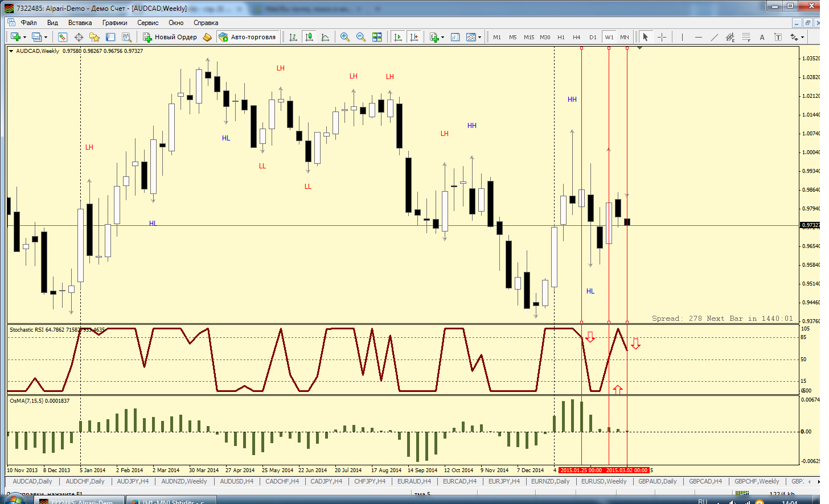The image size is (829, 504).
Task: Toggle chart shift
Action: (414, 37)
